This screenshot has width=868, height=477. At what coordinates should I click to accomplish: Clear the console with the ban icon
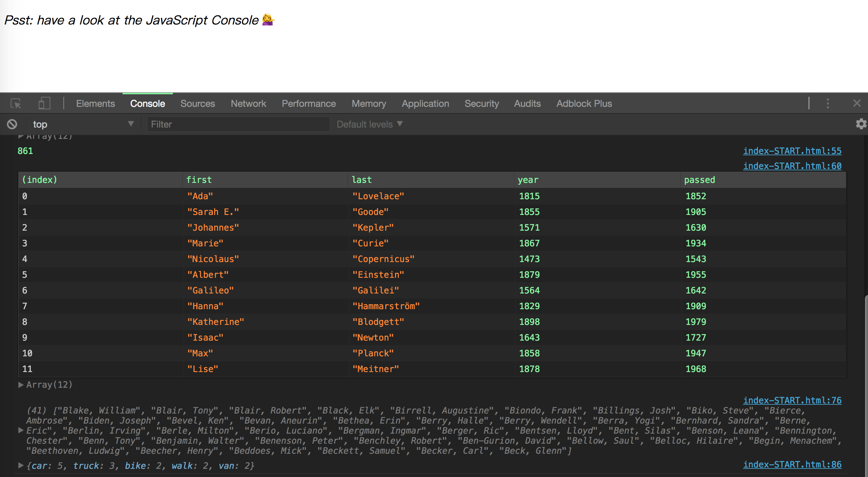point(12,124)
